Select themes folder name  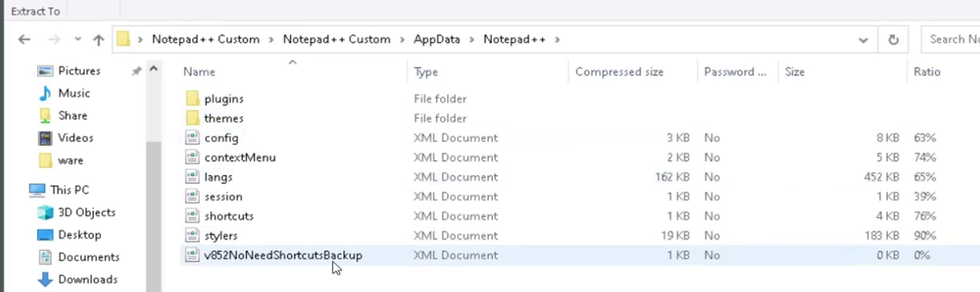[x=224, y=118]
